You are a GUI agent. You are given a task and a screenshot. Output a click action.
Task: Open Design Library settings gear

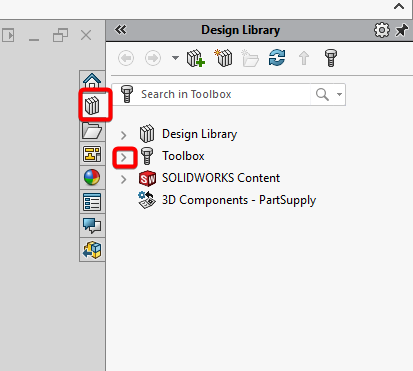382,30
